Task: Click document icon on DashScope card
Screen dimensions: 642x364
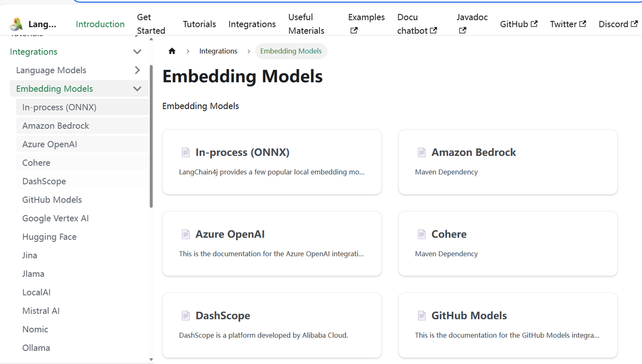Action: (x=186, y=316)
